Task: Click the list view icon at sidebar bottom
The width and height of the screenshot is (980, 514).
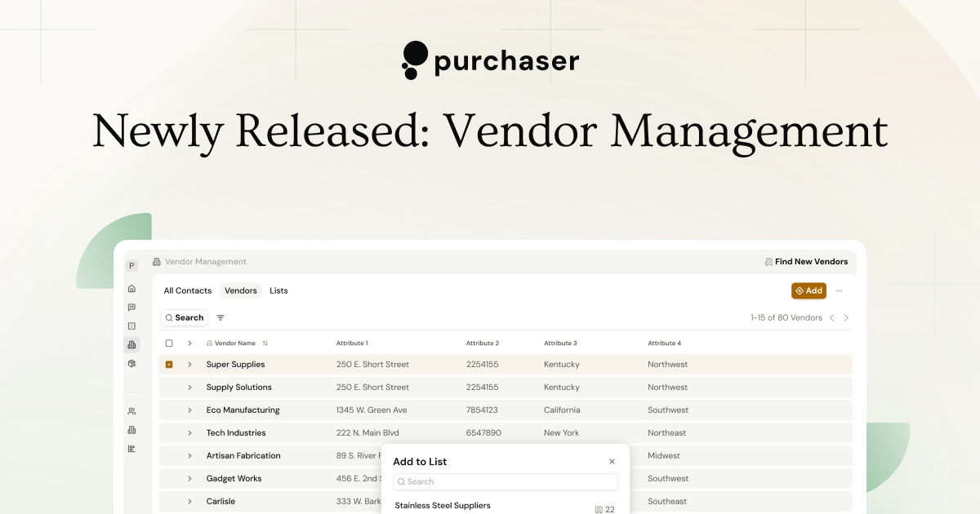Action: [131, 448]
